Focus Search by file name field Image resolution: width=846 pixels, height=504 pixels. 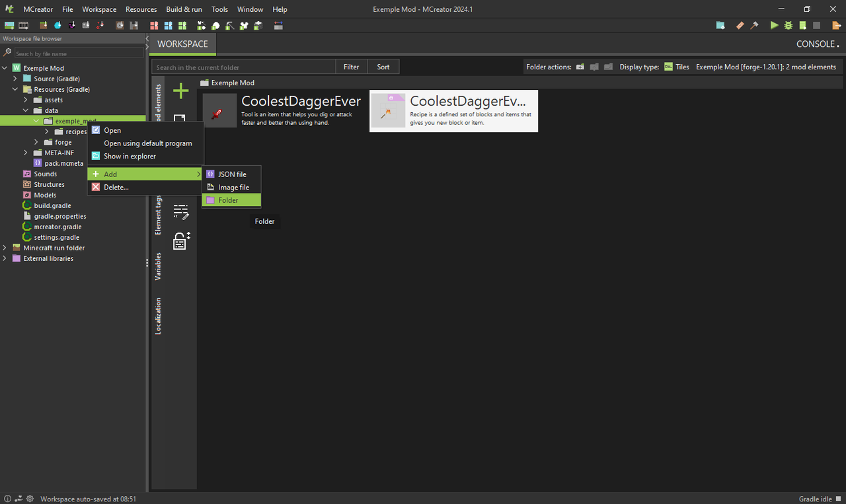(x=79, y=54)
